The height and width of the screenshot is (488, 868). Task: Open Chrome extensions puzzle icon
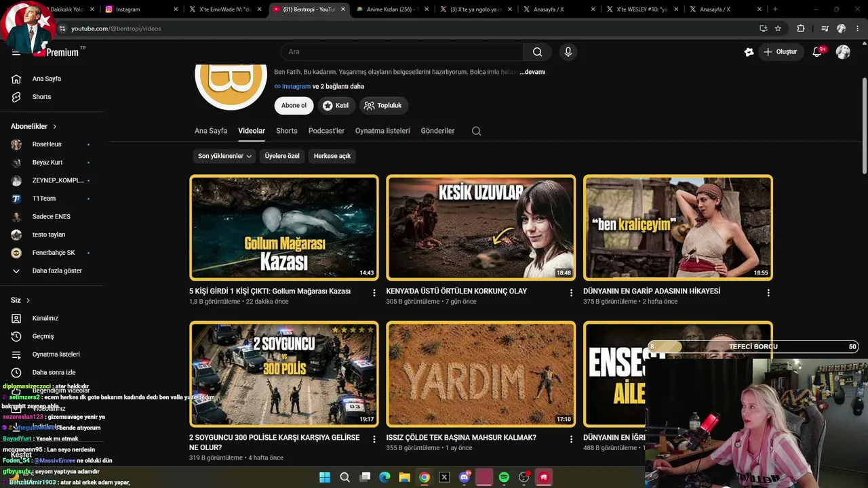801,28
